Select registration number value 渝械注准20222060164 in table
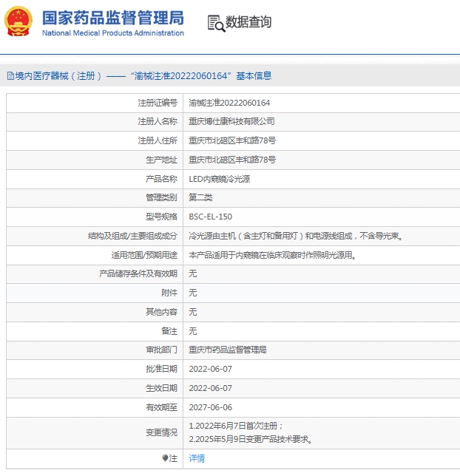Screen dimensions: 460x476 [229, 103]
